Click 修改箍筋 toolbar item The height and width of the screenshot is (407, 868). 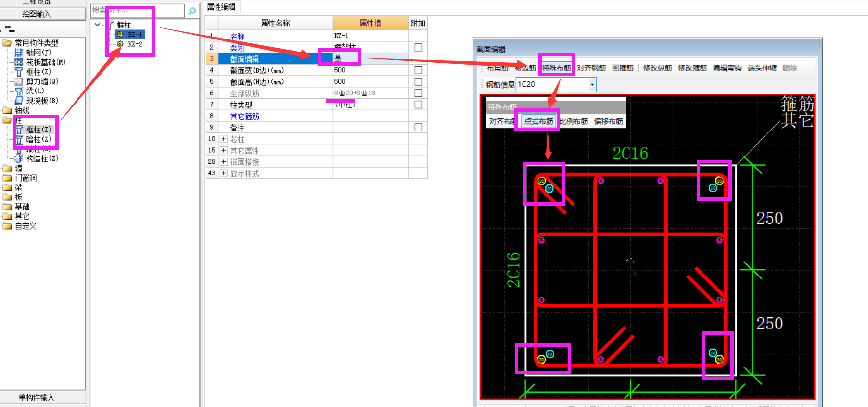tap(692, 68)
